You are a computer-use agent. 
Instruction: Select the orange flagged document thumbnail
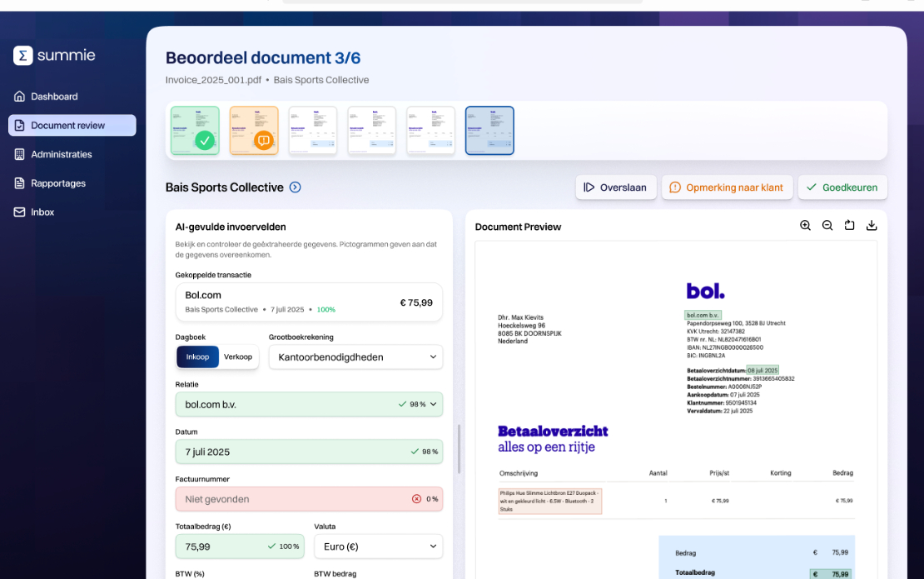pyautogui.click(x=254, y=131)
